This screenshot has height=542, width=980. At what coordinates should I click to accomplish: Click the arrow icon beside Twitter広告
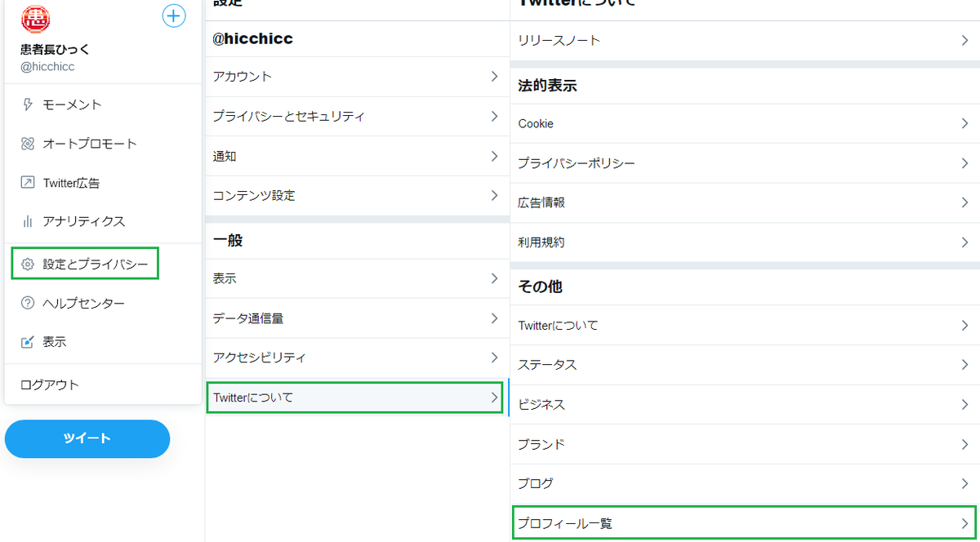click(28, 183)
